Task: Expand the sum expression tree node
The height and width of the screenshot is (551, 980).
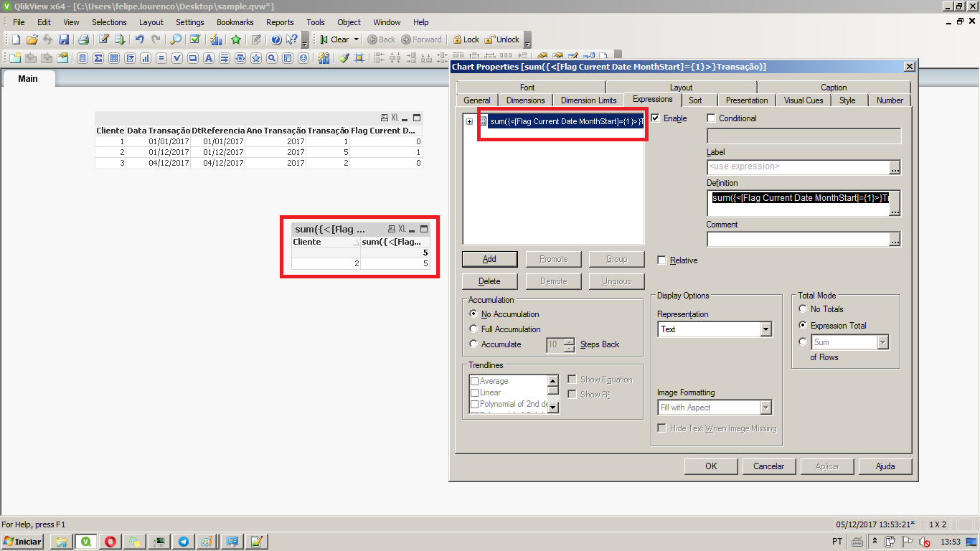Action: coord(469,121)
